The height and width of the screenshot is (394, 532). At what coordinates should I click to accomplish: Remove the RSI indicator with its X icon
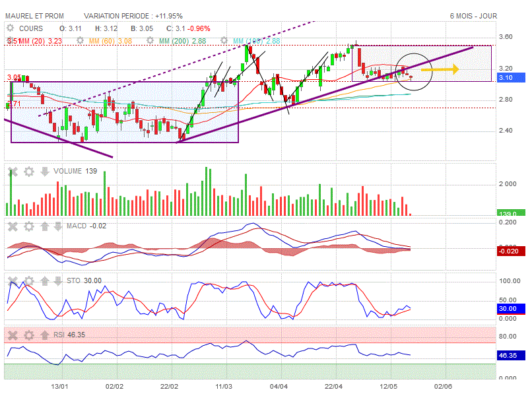click(x=13, y=335)
